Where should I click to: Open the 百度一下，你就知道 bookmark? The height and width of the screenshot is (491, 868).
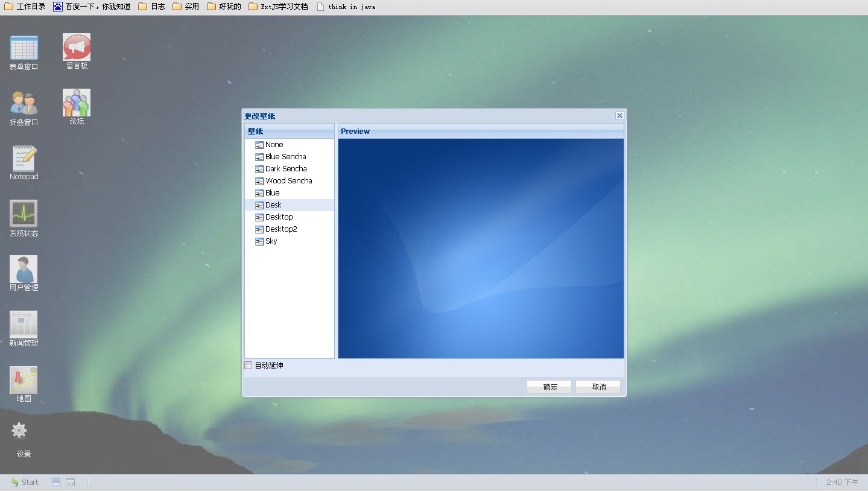(x=92, y=7)
